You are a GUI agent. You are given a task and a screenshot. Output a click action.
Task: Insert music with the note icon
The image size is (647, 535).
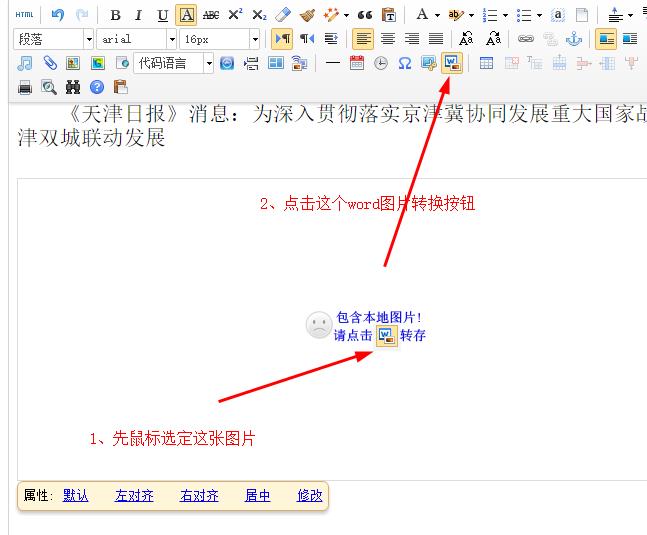[25, 63]
